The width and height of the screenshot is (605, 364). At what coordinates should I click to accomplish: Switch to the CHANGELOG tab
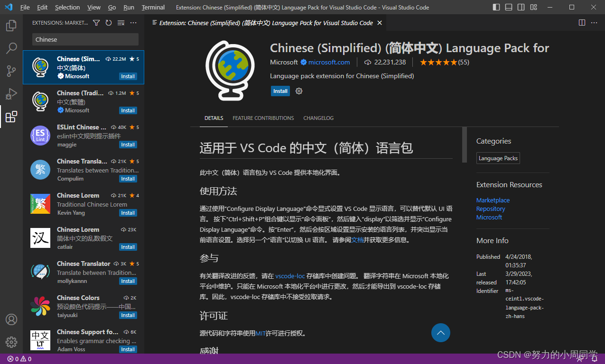[318, 118]
